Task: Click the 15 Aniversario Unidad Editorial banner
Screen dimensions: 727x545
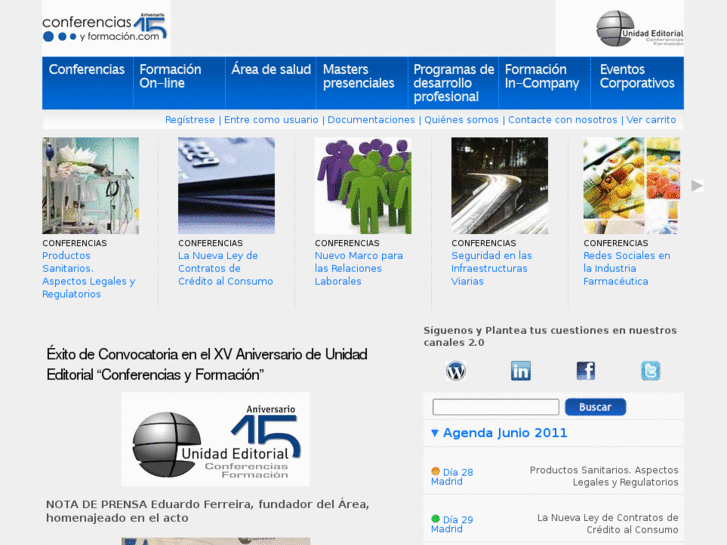Action: tap(216, 439)
